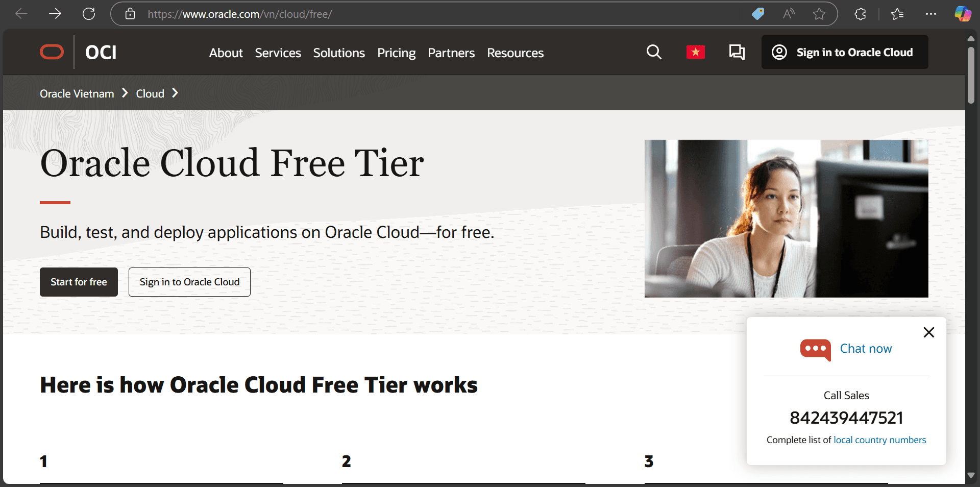
Task: Activate Read aloud in the address bar
Action: pos(788,14)
